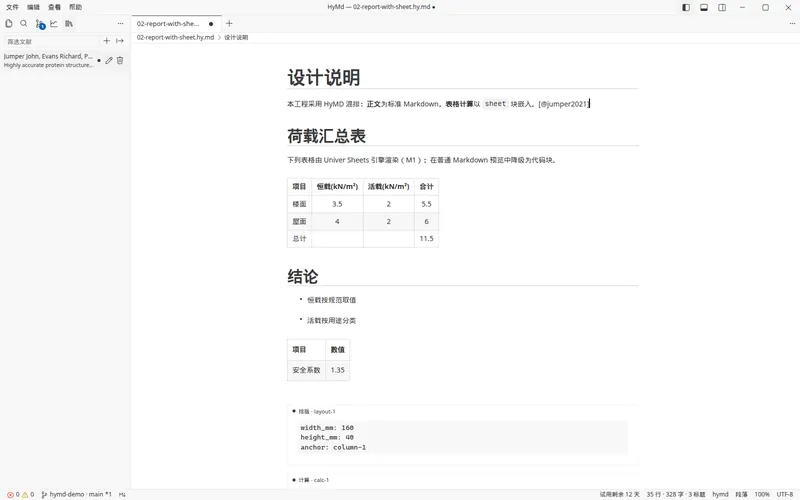Image resolution: width=800 pixels, height=500 pixels.
Task: Click the 结论 heading
Action: point(303,276)
